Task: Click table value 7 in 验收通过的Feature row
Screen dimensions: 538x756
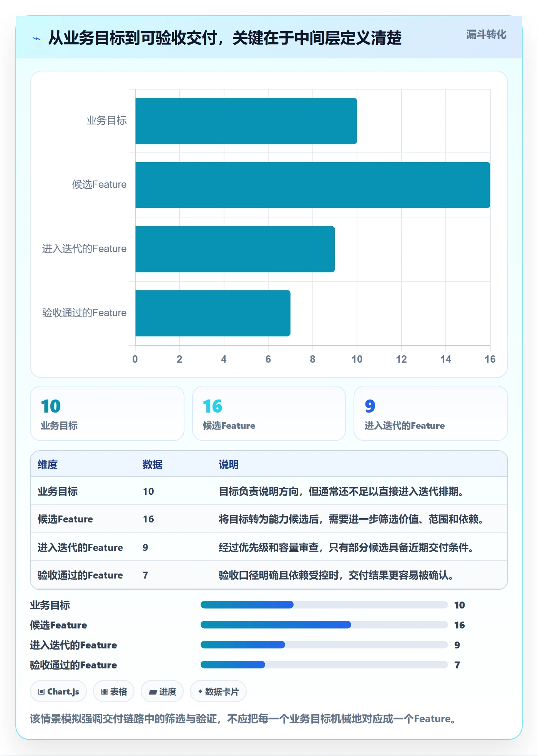Action: point(145,575)
